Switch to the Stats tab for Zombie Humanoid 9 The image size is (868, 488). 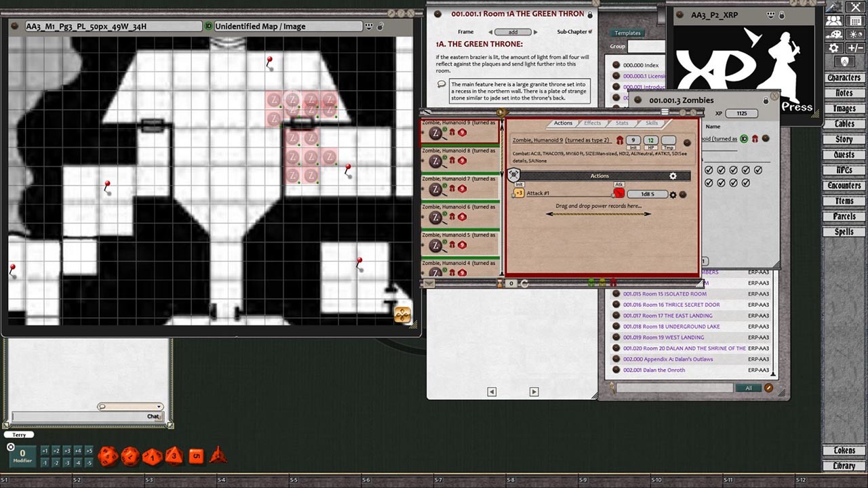[622, 123]
